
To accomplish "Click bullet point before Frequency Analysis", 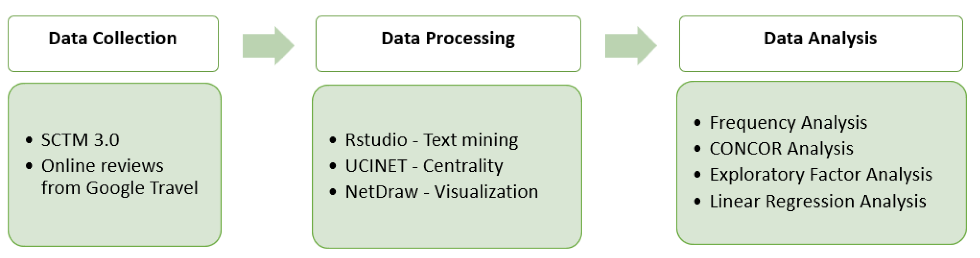I will [x=697, y=123].
